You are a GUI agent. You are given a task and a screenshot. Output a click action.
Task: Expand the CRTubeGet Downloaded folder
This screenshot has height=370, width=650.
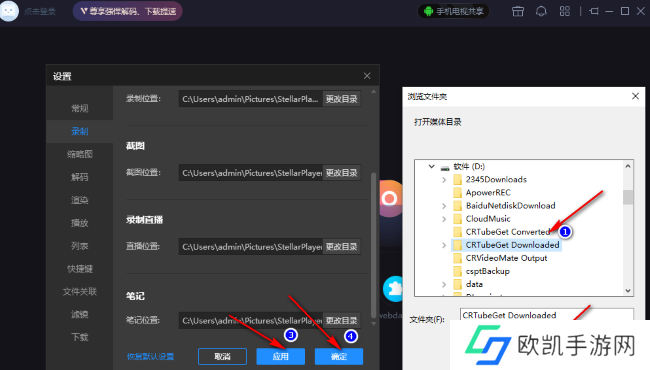[x=444, y=245]
